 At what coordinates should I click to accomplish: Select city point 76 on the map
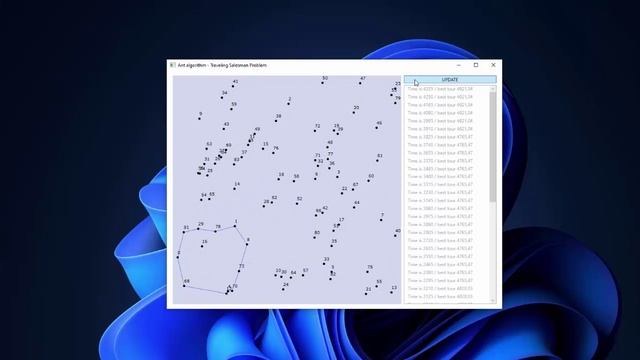273,153
